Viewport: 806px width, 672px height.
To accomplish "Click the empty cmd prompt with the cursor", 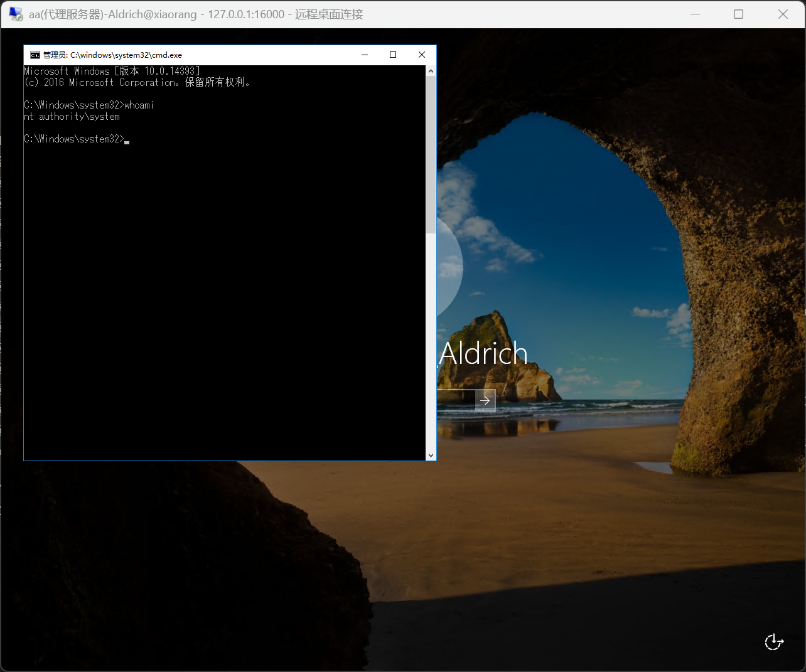I will [77, 139].
